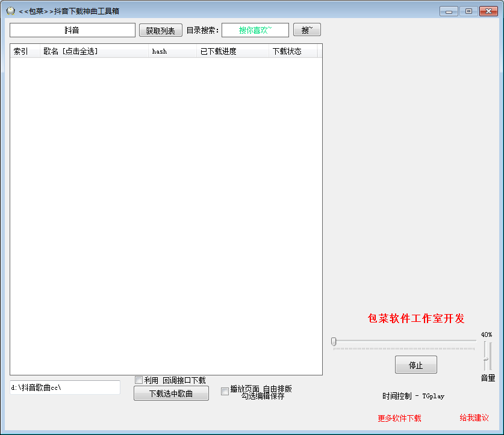Click the playback progress slider track

coord(403,342)
